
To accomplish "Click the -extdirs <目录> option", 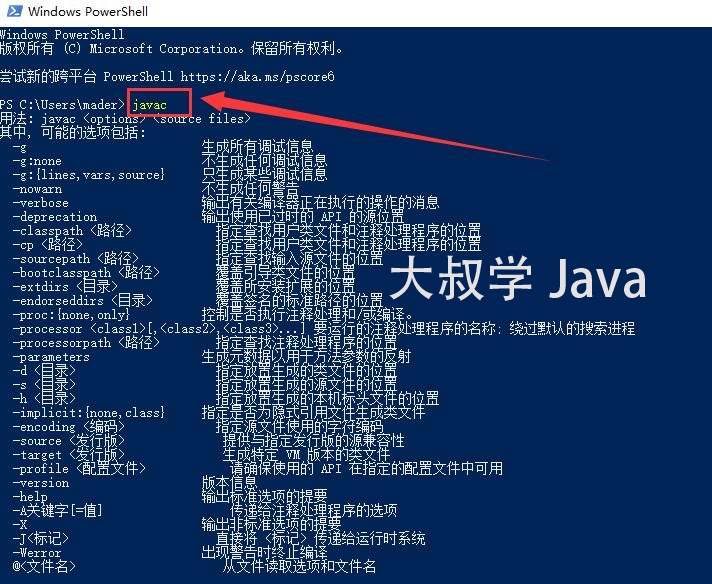I will coord(65,287).
